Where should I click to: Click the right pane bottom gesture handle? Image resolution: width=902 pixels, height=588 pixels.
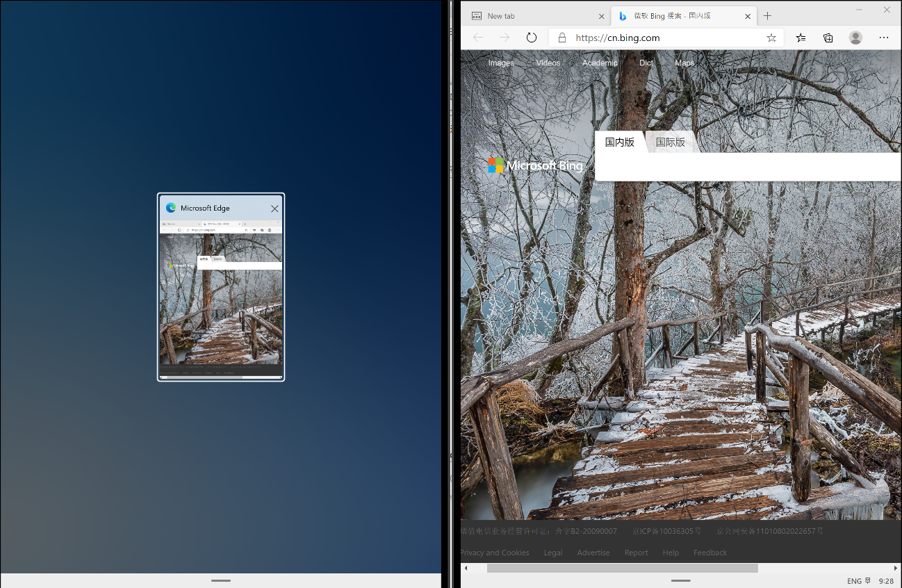click(681, 580)
